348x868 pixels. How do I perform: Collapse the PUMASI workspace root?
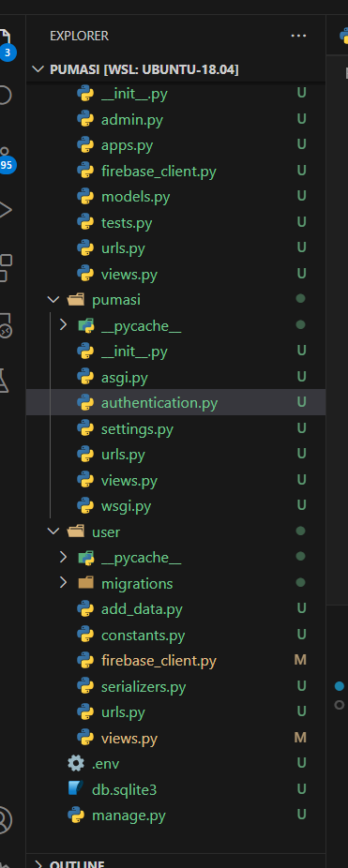point(38,69)
